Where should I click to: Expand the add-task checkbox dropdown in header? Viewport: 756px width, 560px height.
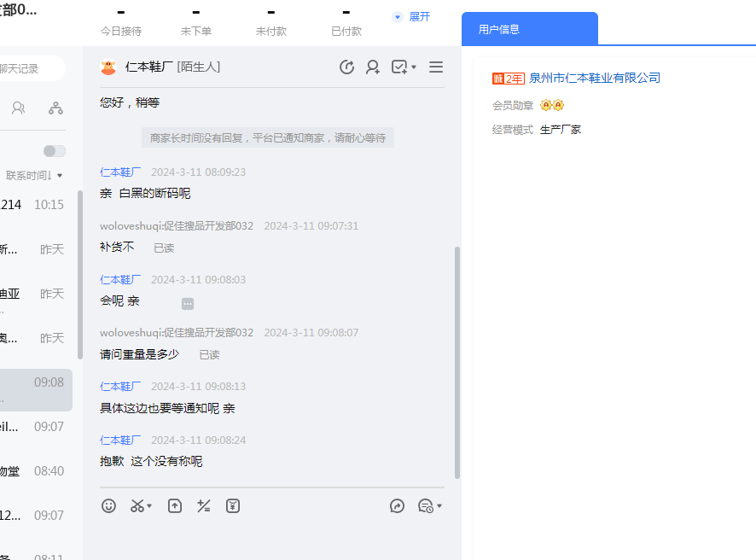(414, 67)
